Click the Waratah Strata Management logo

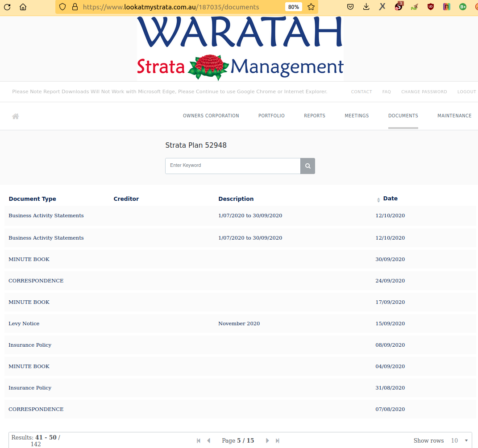click(x=240, y=48)
